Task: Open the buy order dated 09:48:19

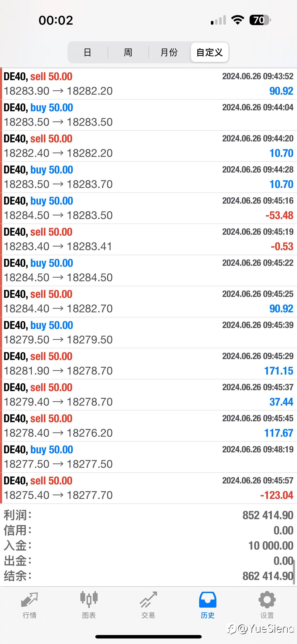Action: [x=148, y=457]
